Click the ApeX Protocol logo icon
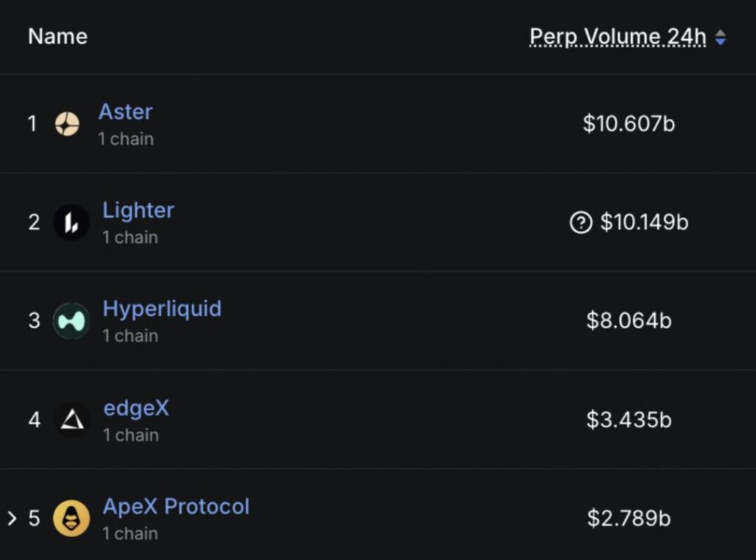 pyautogui.click(x=72, y=518)
